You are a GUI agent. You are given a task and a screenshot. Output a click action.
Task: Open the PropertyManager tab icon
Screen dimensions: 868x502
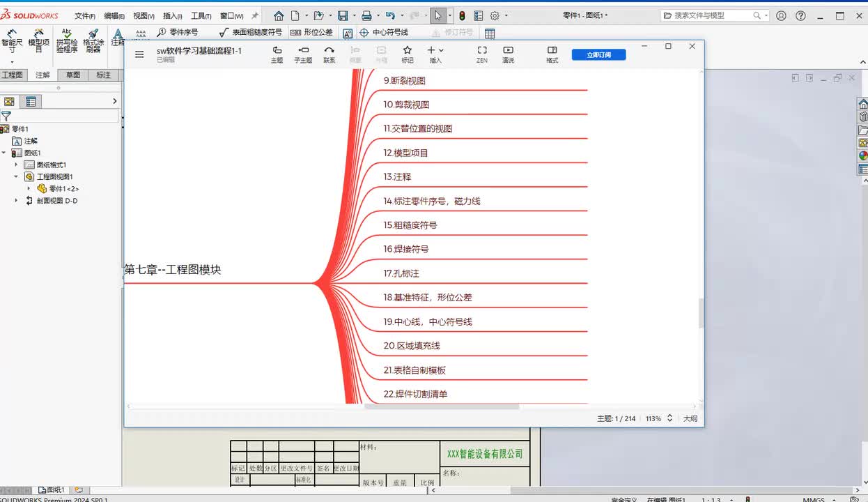coord(31,102)
